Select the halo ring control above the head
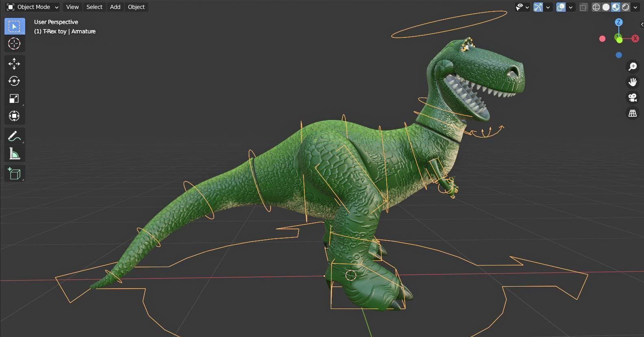 click(449, 24)
